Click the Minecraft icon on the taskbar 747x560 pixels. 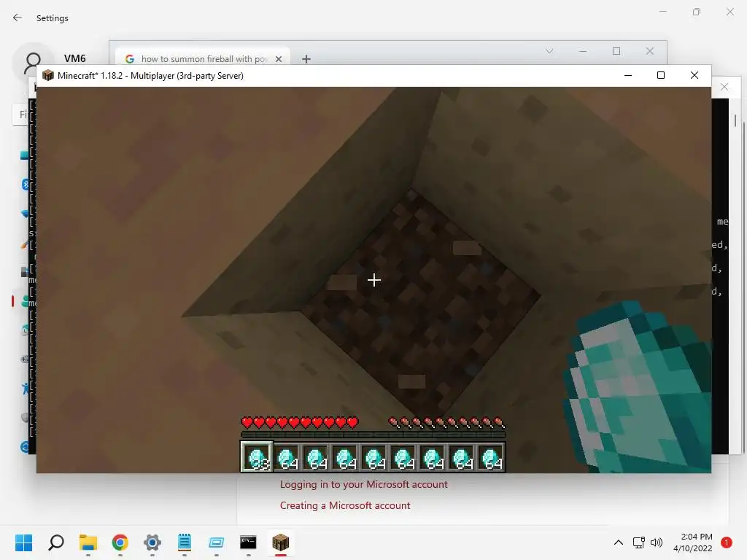tap(281, 542)
